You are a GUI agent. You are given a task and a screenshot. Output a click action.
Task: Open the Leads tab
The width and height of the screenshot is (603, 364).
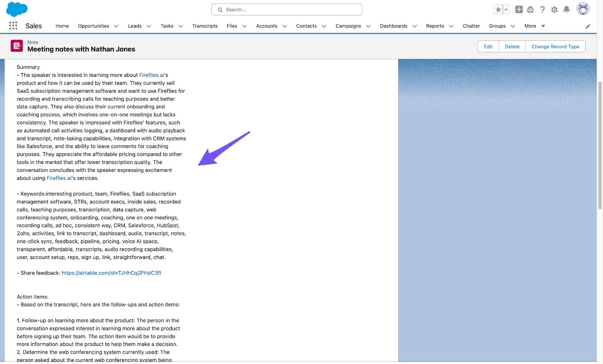pos(135,26)
